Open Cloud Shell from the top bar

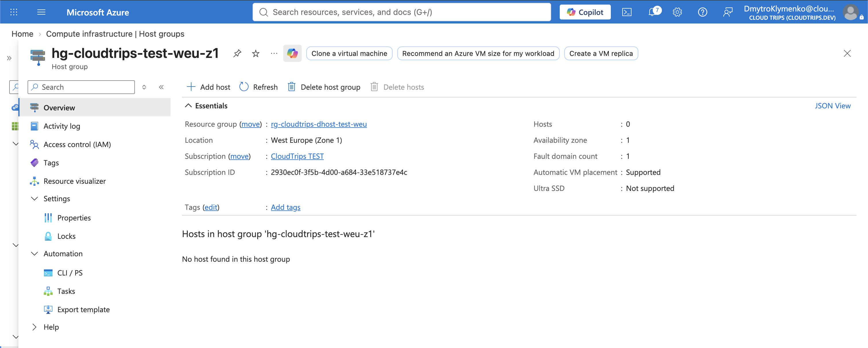pyautogui.click(x=626, y=12)
